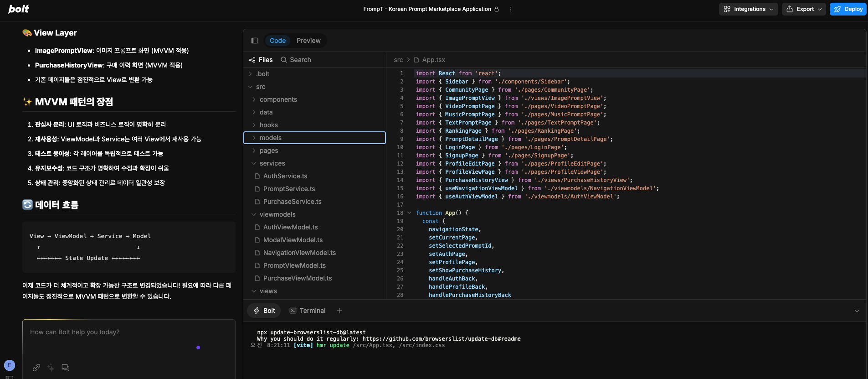868x379 pixels.
Task: Click the bolt logo
Action: click(x=19, y=9)
